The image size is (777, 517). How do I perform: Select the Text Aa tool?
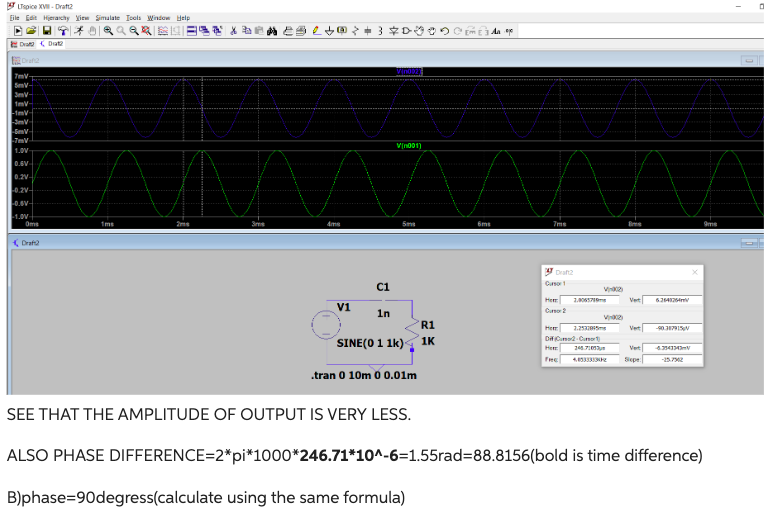click(496, 31)
